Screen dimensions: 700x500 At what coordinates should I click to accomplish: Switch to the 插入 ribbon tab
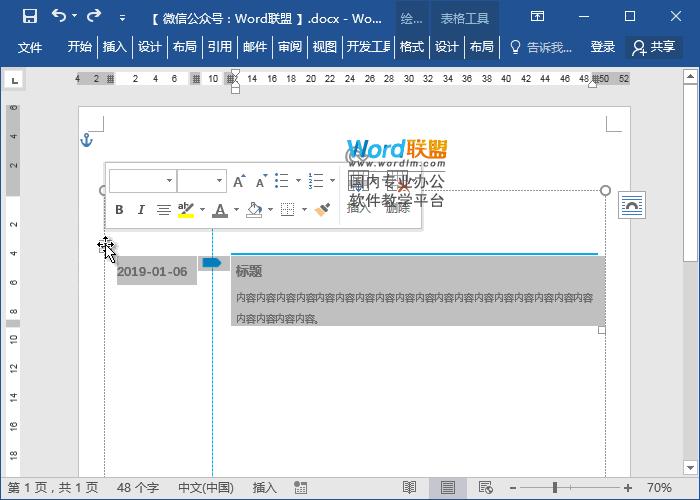pyautogui.click(x=115, y=46)
